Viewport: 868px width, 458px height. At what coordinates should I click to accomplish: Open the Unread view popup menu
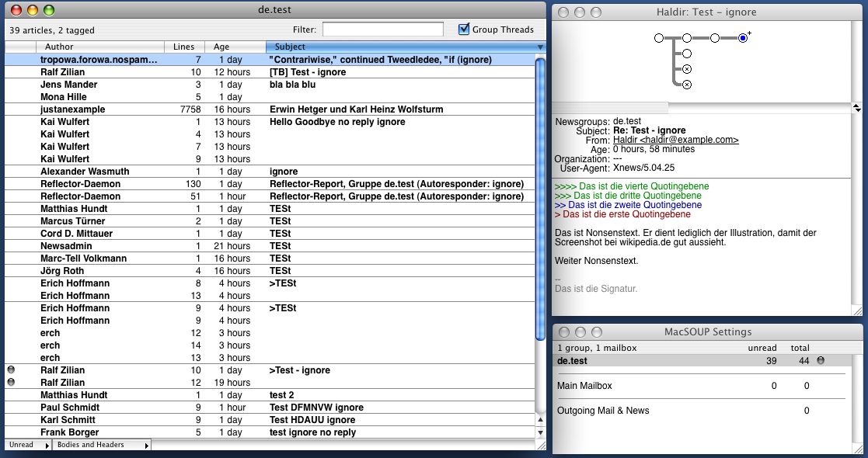pyautogui.click(x=28, y=445)
